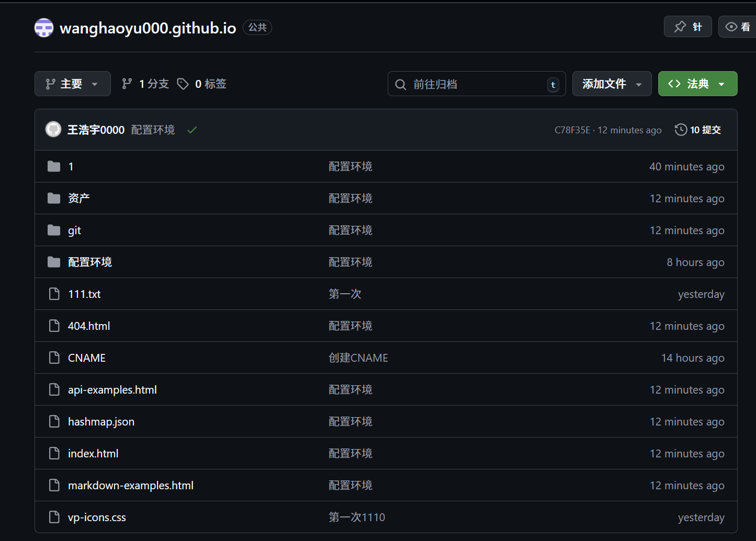Open the 10 提交 commit history
Screen dimensions: 756x541
698,130
